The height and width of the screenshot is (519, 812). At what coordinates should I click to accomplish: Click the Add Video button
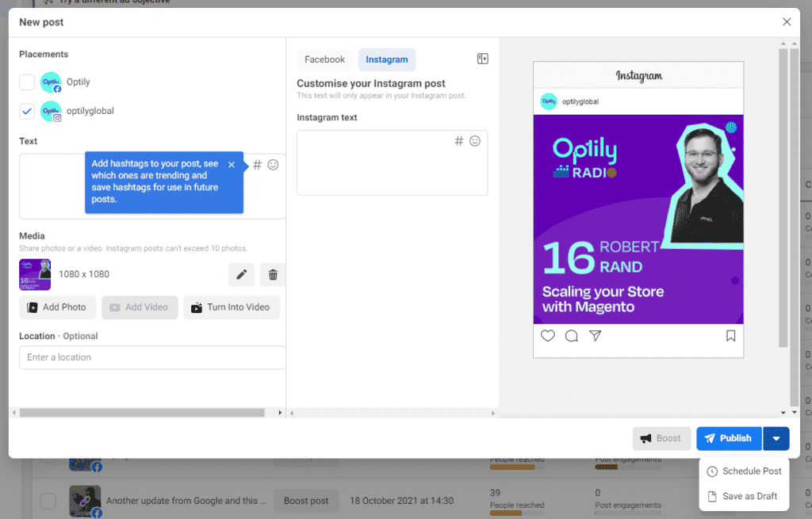140,307
